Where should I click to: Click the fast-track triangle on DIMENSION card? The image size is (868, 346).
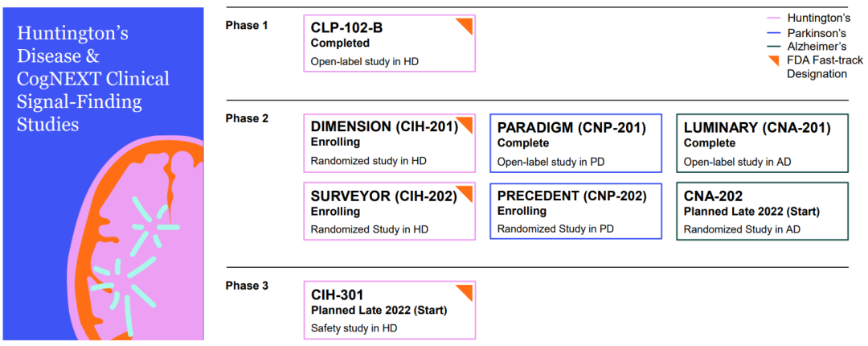(466, 124)
